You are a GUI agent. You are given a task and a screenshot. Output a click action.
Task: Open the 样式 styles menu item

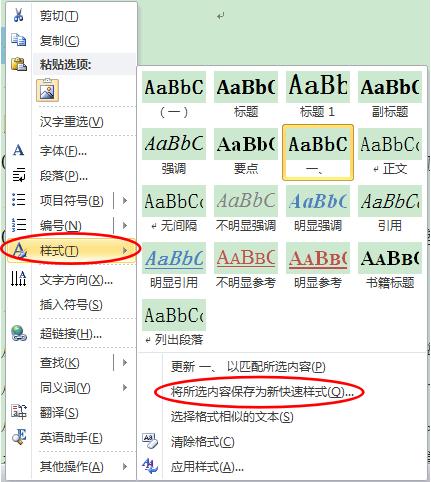tap(71, 250)
